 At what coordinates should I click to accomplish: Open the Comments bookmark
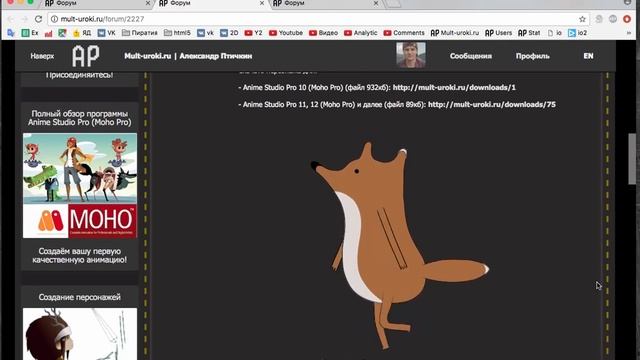point(404,33)
